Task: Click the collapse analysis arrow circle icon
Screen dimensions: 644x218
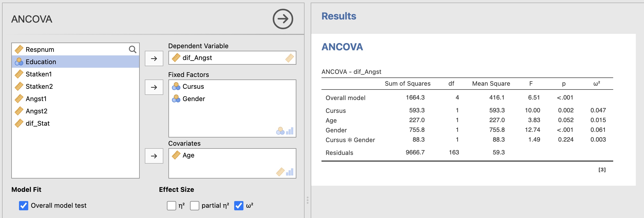Action: [x=283, y=19]
